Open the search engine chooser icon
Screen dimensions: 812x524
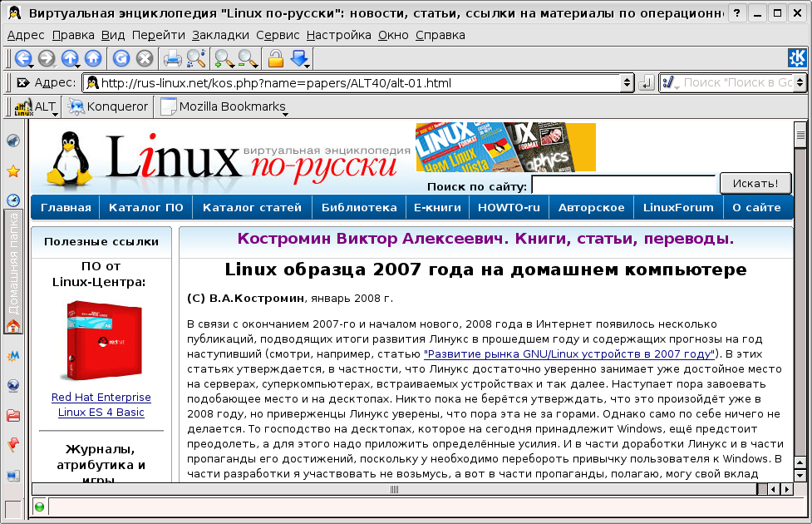tap(671, 82)
